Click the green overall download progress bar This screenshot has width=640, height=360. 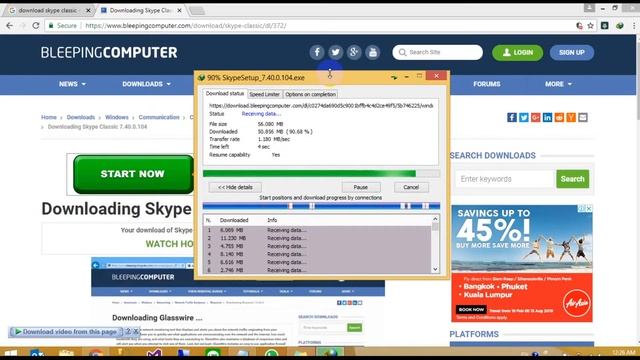[321, 173]
